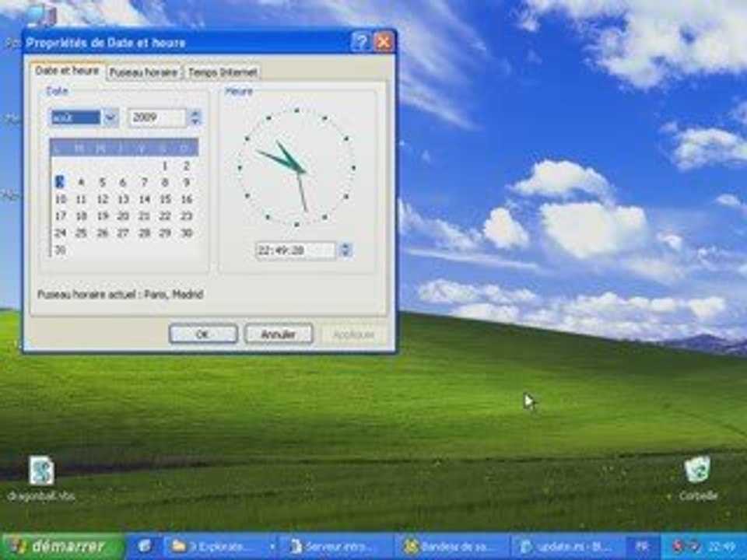This screenshot has width=747, height=560.
Task: Click the démarrer Start button
Action: (x=63, y=546)
